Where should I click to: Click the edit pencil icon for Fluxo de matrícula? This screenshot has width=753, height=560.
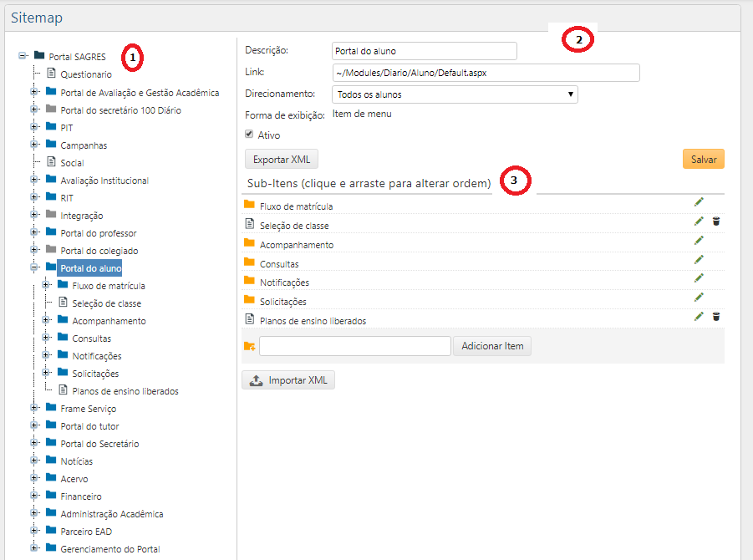tap(699, 201)
